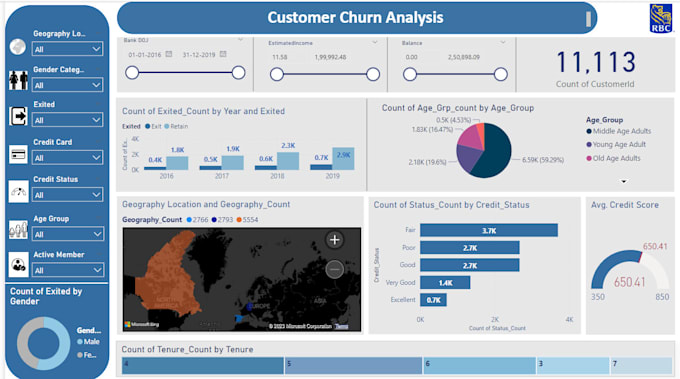Click the globe icon beside Geography Location
The height and width of the screenshot is (379, 680).
point(18,47)
